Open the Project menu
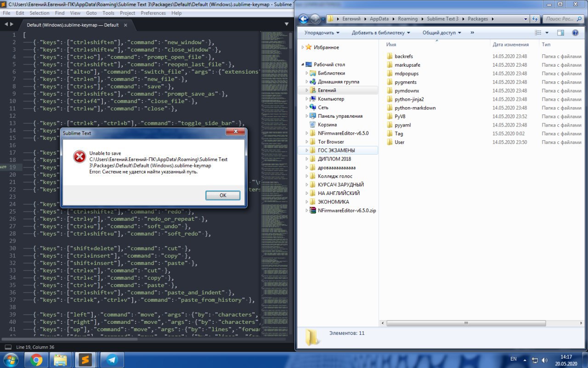 pyautogui.click(x=128, y=13)
